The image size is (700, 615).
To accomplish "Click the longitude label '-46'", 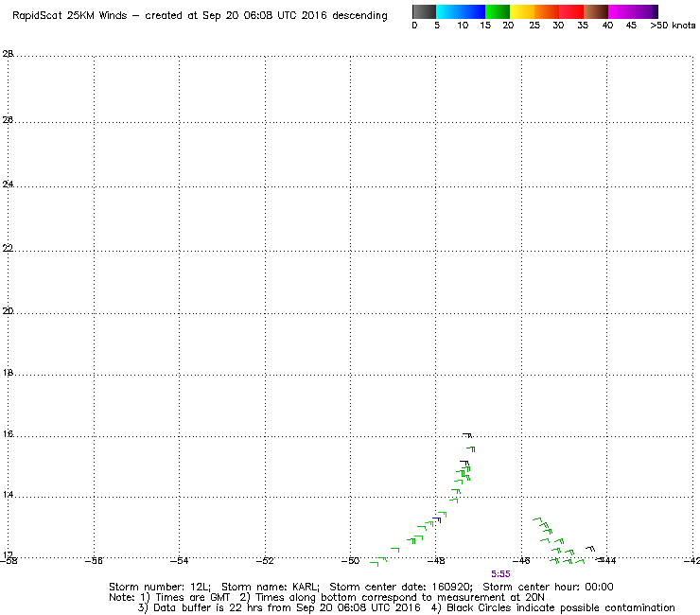I will click(521, 561).
